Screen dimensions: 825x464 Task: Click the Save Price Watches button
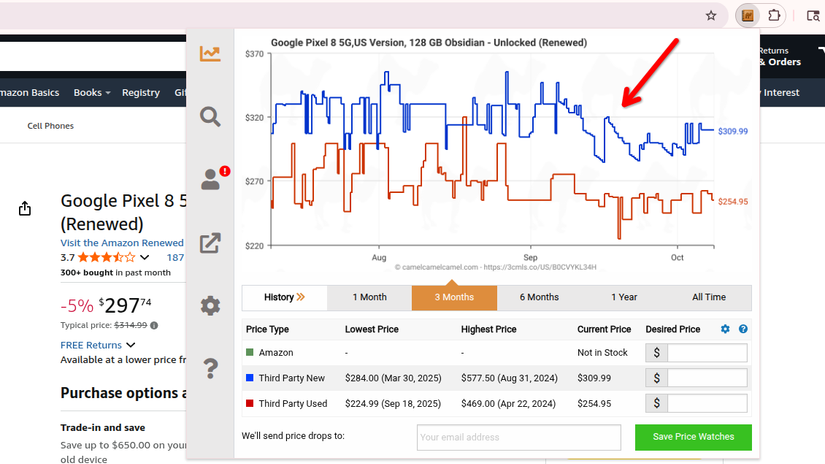[x=693, y=437]
